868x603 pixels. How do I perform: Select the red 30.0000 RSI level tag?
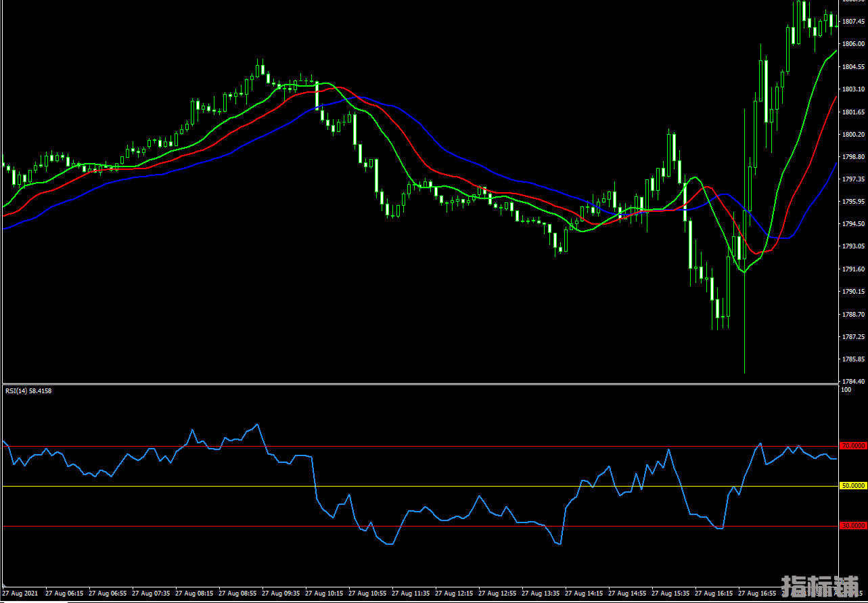click(853, 526)
